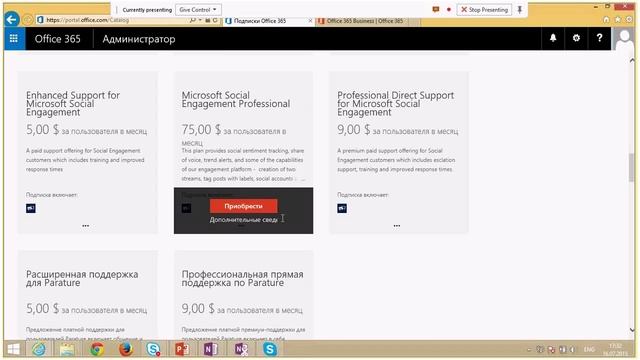
Task: Open settings gear in Office 365 header
Action: [x=576, y=38]
